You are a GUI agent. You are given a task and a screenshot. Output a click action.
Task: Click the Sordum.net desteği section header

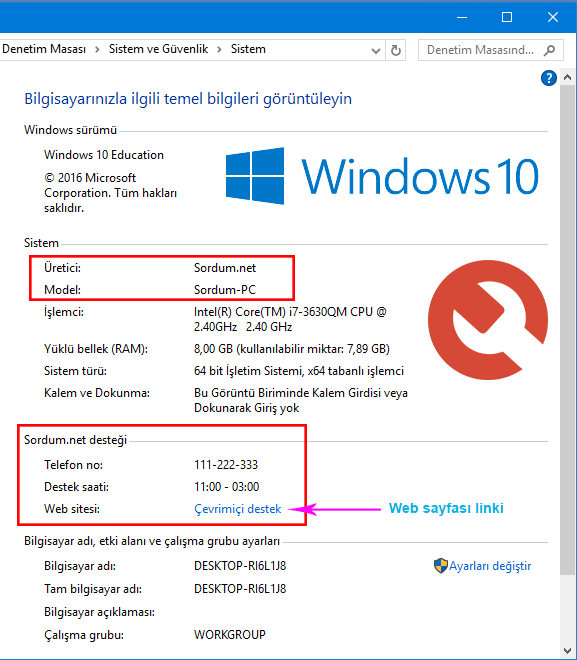pyautogui.click(x=75, y=440)
